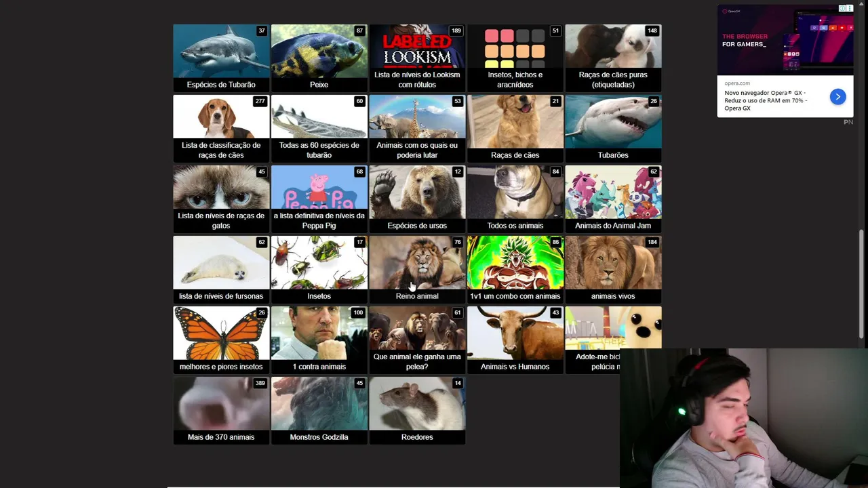Choose the 'Insetos, bichos e aracnídeos' template

515,58
